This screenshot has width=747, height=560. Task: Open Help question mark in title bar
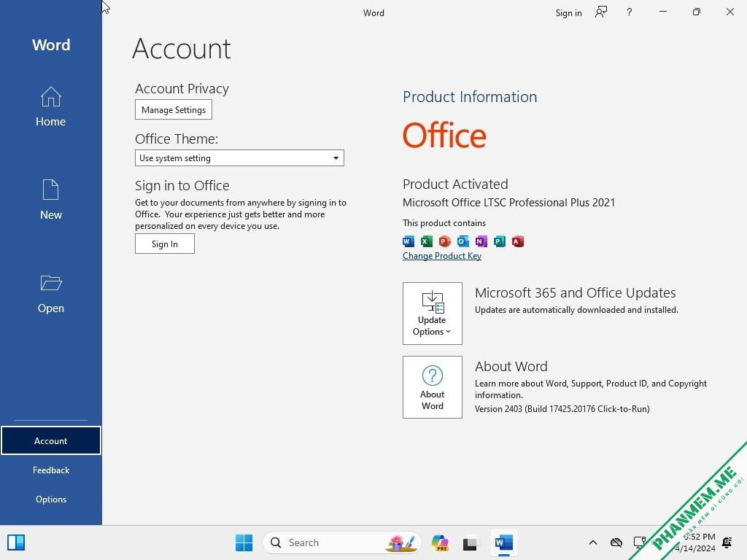click(x=630, y=12)
